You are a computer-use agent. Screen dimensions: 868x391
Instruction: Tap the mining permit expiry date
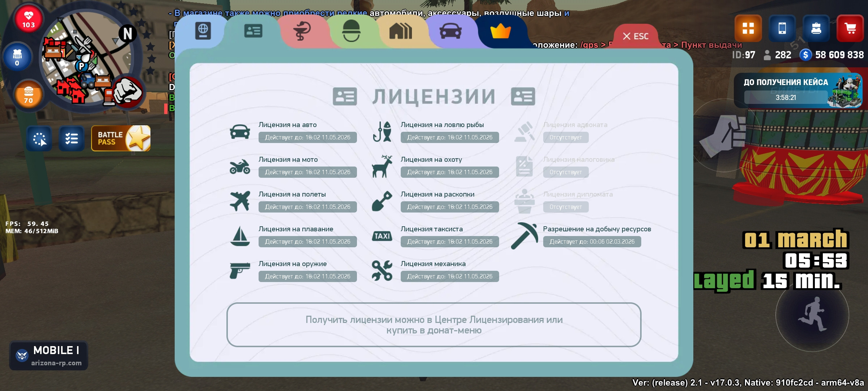pos(592,241)
